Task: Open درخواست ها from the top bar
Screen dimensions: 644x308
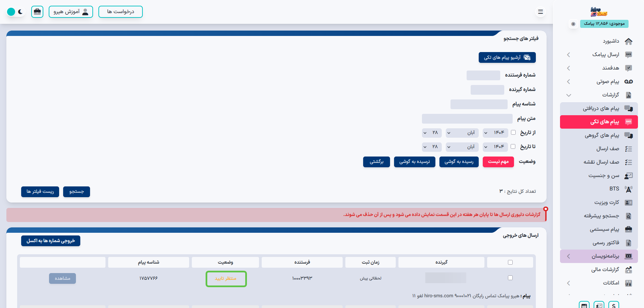Action: coord(120,11)
